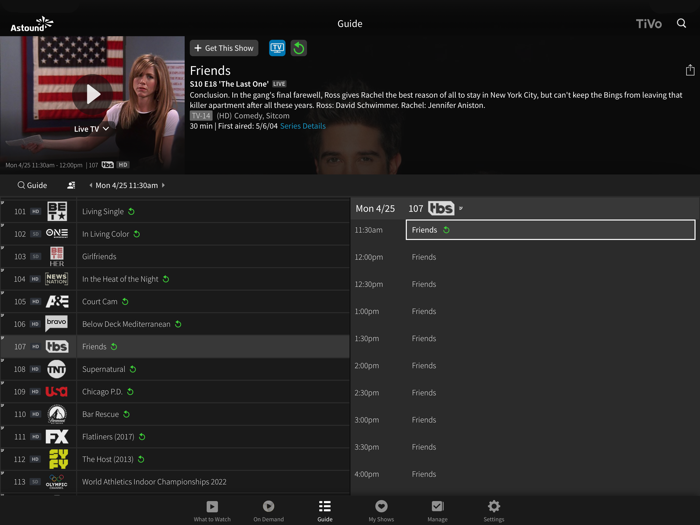
Task: Open the Settings tab
Action: click(494, 511)
